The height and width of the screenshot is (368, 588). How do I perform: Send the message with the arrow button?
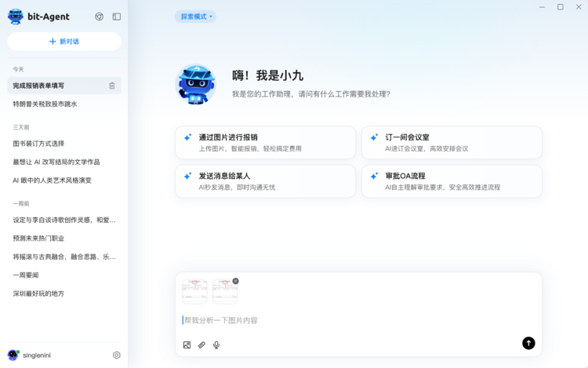click(528, 343)
